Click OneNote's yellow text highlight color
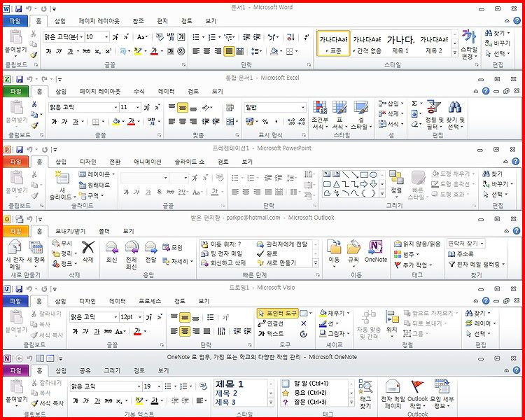 coord(139,400)
